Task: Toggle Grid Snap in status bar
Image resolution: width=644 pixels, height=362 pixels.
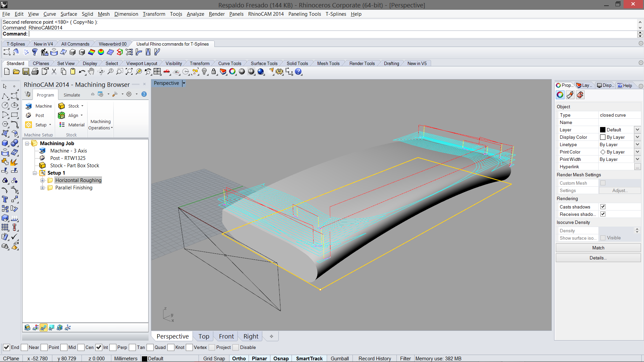Action: point(214,358)
